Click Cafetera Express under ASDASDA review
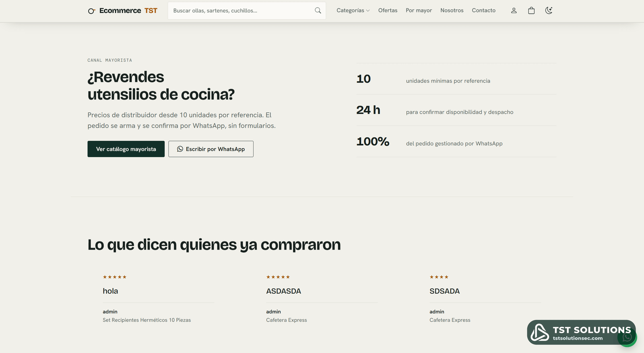The height and width of the screenshot is (353, 644). 286,320
